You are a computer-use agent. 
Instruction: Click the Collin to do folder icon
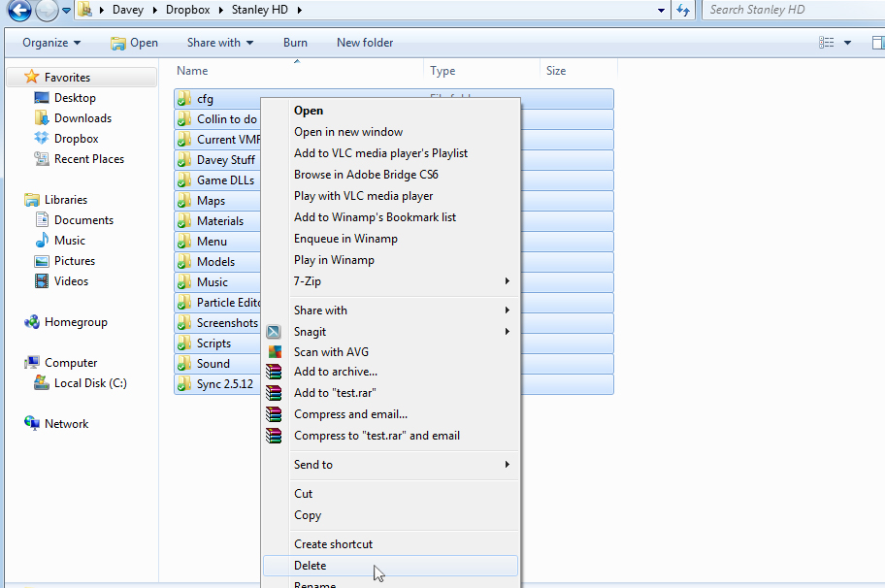pos(184,119)
